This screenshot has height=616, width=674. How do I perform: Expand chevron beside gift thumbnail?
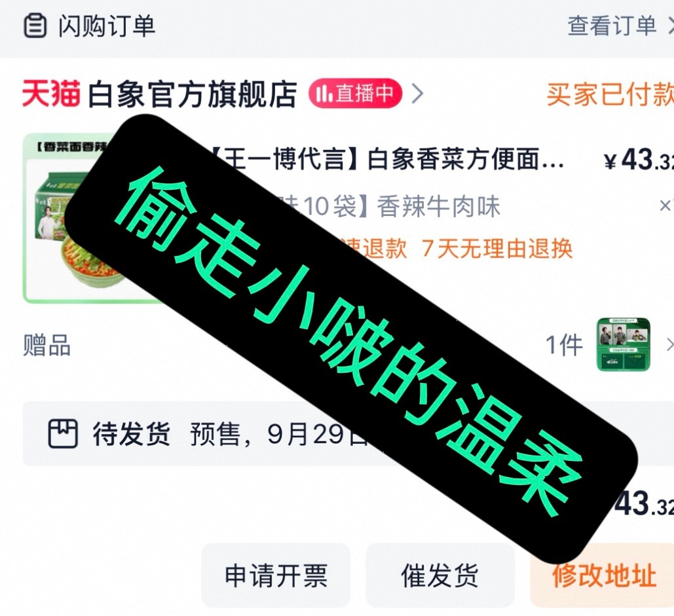pos(669,344)
